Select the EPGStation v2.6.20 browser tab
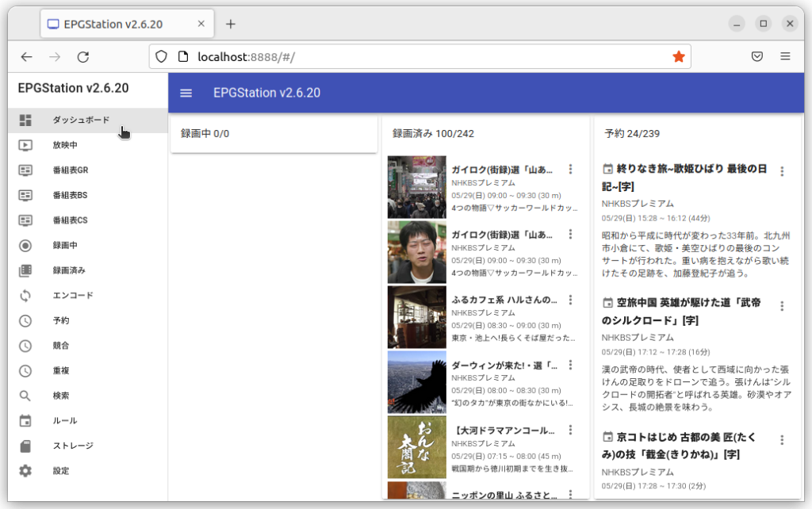Screen dimensions: 812x509 [128, 24]
